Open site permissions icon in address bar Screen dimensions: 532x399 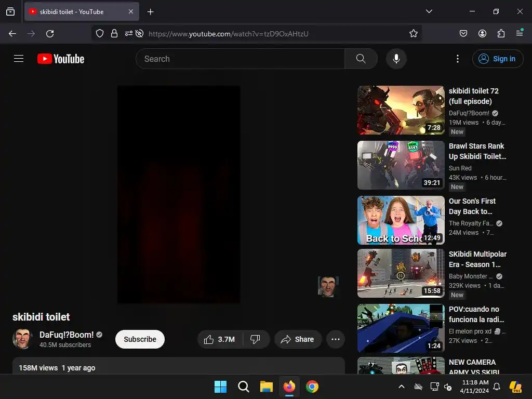click(128, 33)
